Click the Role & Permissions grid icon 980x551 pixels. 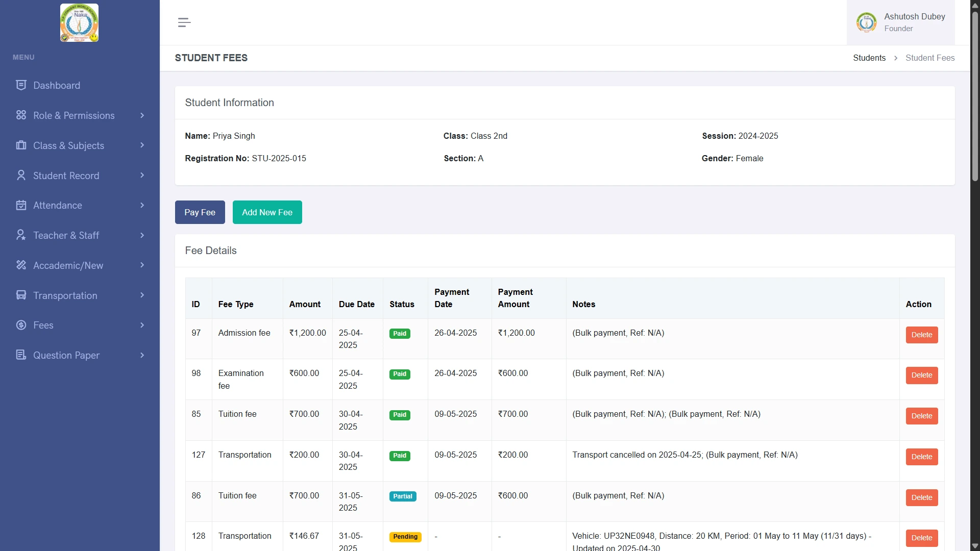[x=21, y=115]
